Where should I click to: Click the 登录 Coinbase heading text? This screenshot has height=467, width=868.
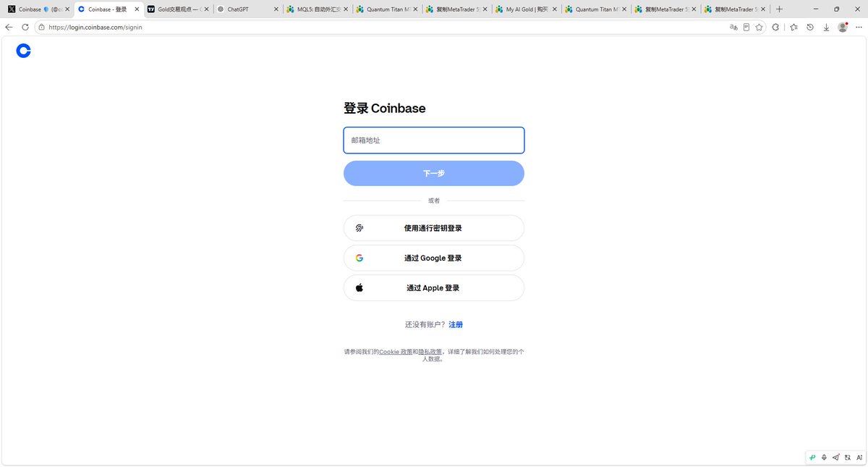[385, 109]
